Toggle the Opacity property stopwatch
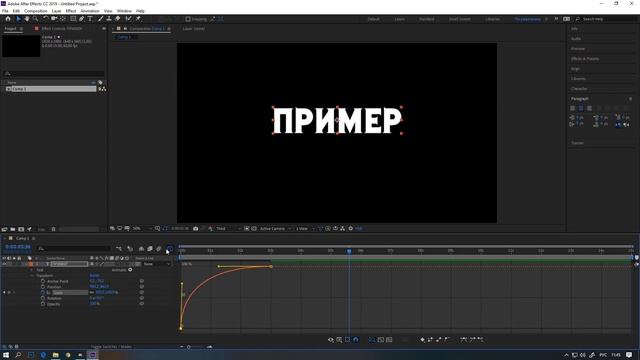 pyautogui.click(x=43, y=304)
